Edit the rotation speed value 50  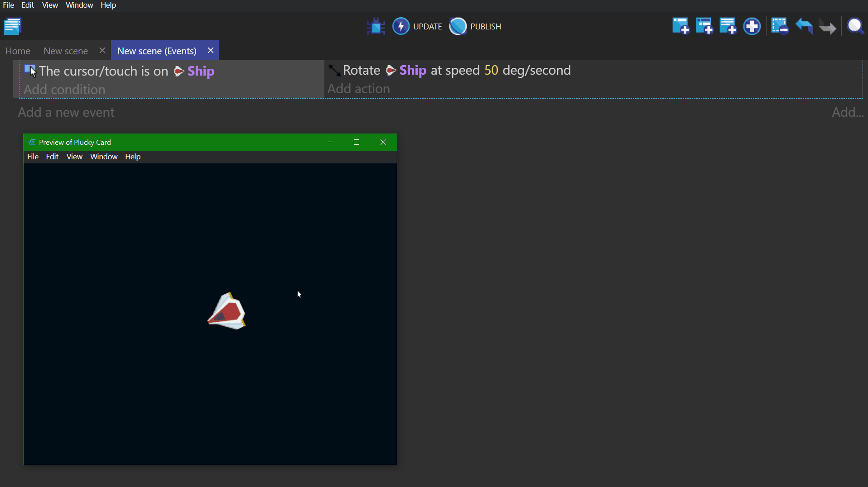[x=491, y=70]
